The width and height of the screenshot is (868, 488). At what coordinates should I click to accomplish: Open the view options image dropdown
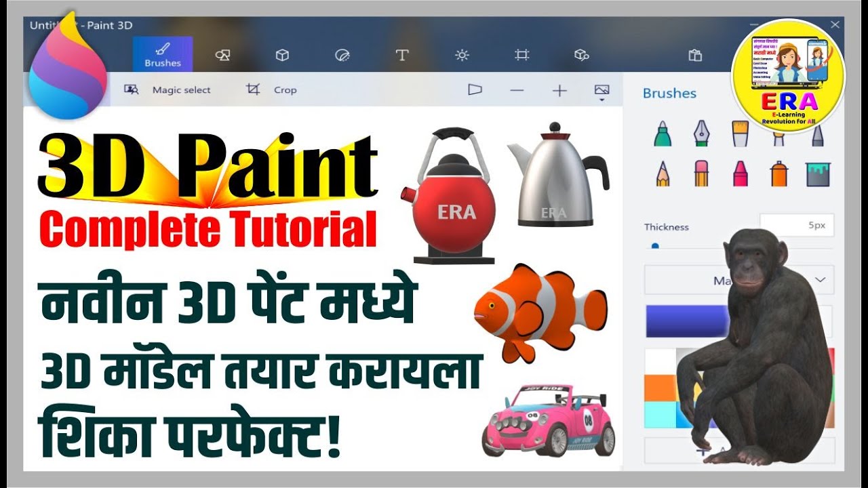coord(601,91)
